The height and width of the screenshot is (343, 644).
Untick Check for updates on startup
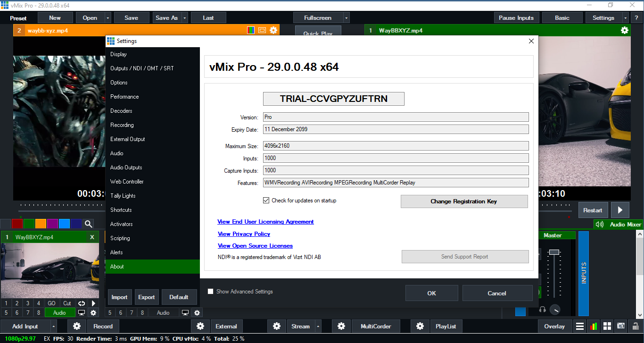(x=266, y=201)
